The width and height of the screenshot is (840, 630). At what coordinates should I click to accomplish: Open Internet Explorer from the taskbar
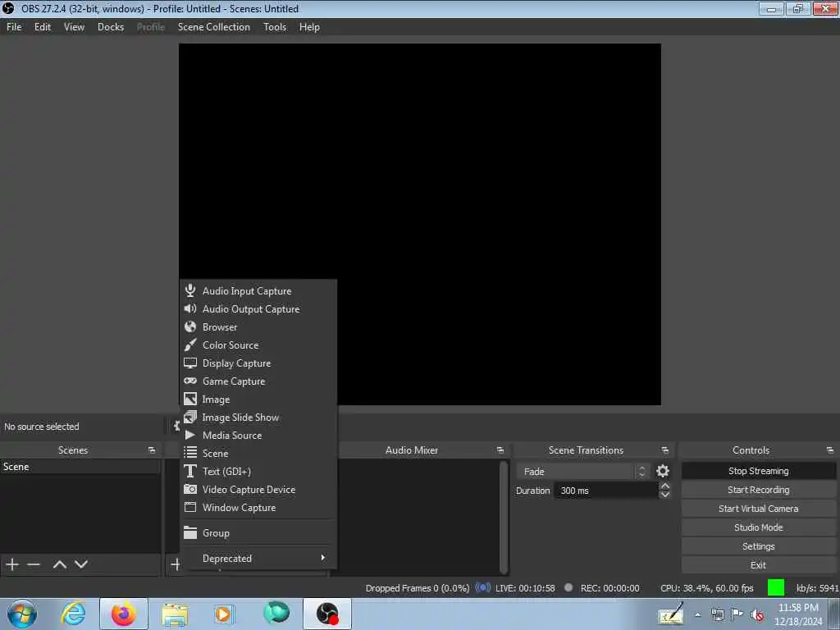[x=73, y=614]
